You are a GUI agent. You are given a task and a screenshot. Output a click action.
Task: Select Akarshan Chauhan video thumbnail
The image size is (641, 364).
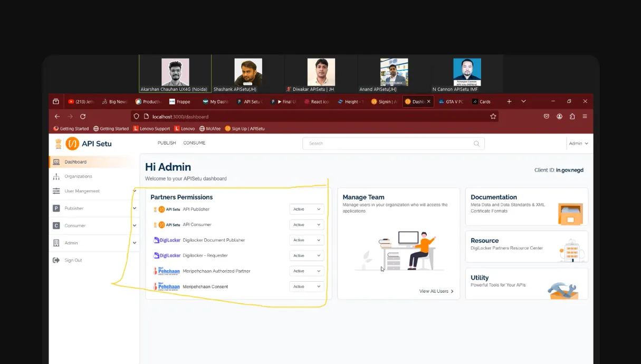[175, 74]
